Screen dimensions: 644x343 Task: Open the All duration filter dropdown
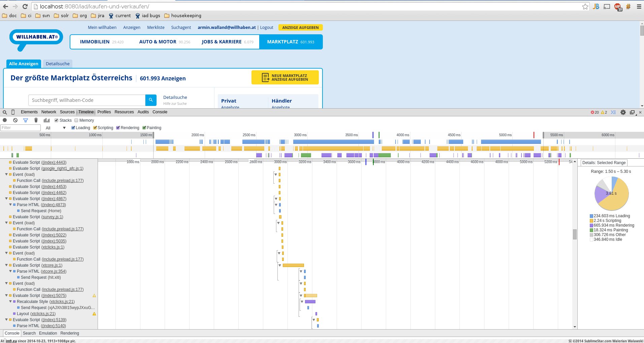pos(56,128)
